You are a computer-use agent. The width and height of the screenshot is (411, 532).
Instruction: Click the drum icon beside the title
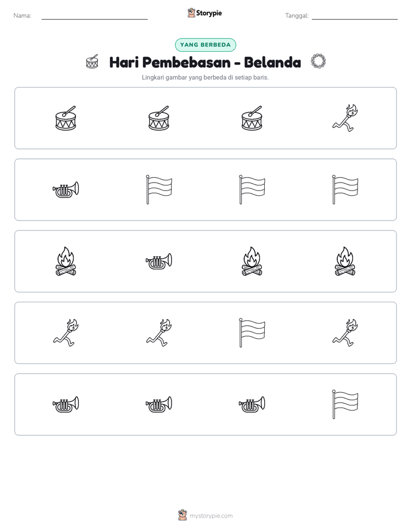pos(92,62)
